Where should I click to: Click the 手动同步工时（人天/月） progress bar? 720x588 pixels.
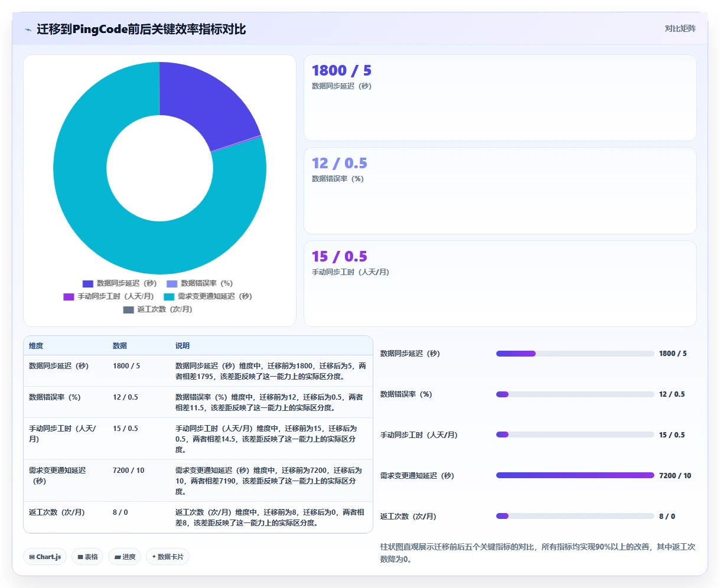click(x=575, y=435)
